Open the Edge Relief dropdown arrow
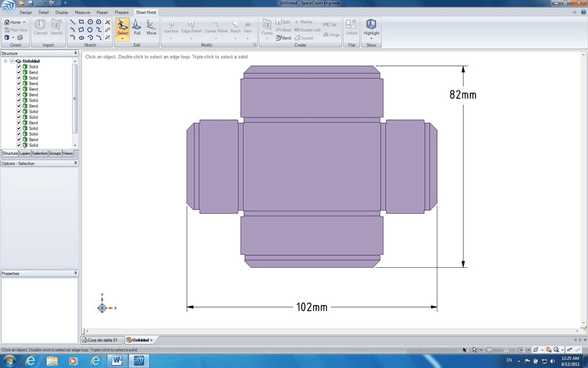The height and width of the screenshot is (368, 588). coord(191,39)
